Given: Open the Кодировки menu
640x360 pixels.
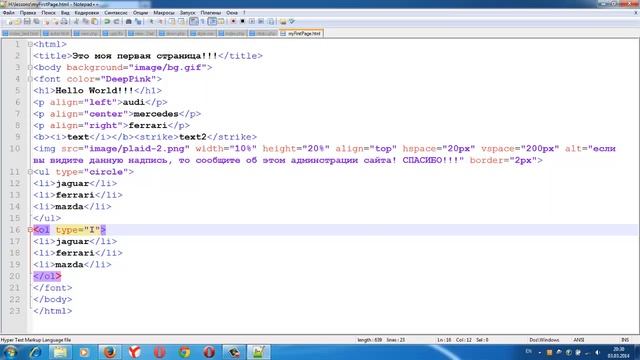Looking at the screenshot, I should (87, 13).
